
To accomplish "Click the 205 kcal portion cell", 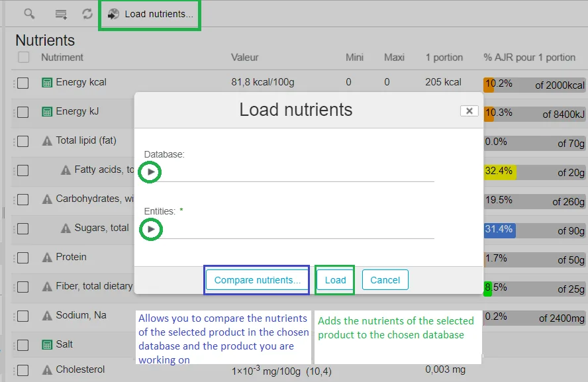I will pyautogui.click(x=443, y=82).
